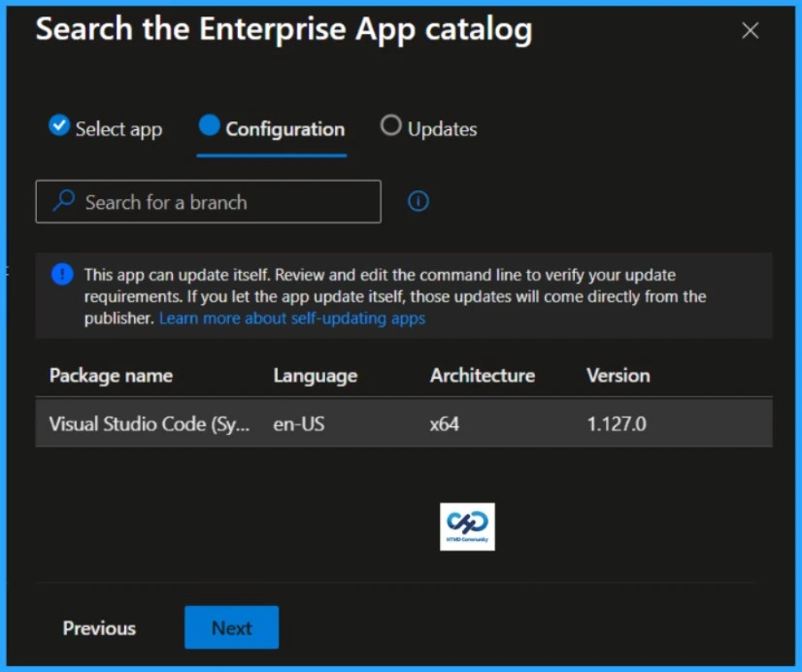This screenshot has width=802, height=672.
Task: Sort by Package name column header
Action: (111, 376)
